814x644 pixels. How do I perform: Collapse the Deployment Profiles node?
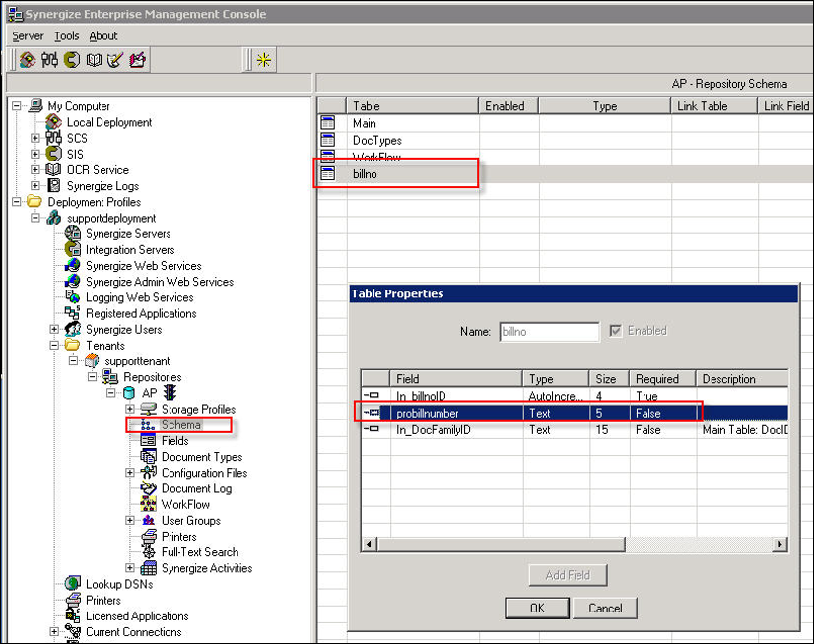(x=17, y=201)
